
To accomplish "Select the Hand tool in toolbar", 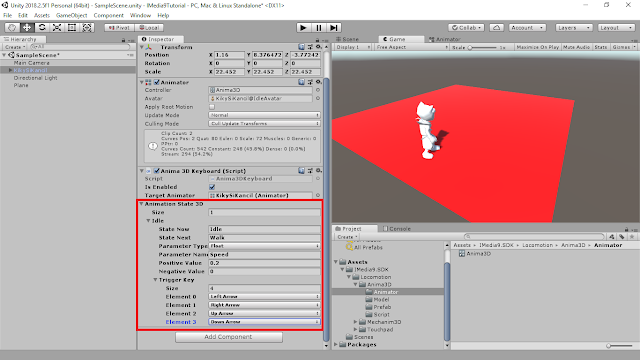I will point(11,27).
